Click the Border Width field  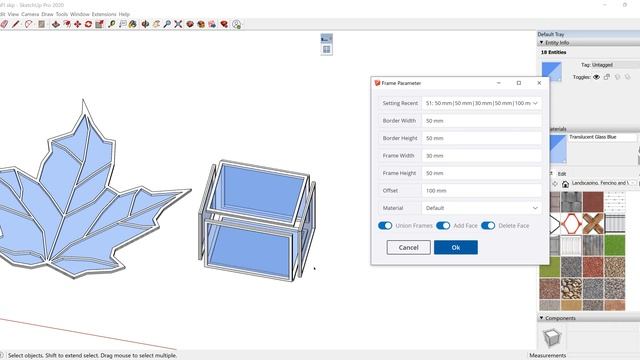click(482, 121)
